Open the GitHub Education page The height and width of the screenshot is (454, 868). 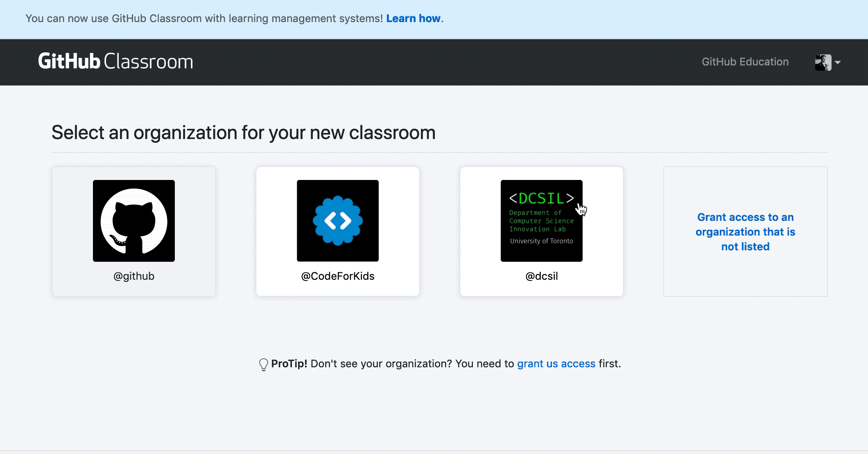(x=745, y=62)
